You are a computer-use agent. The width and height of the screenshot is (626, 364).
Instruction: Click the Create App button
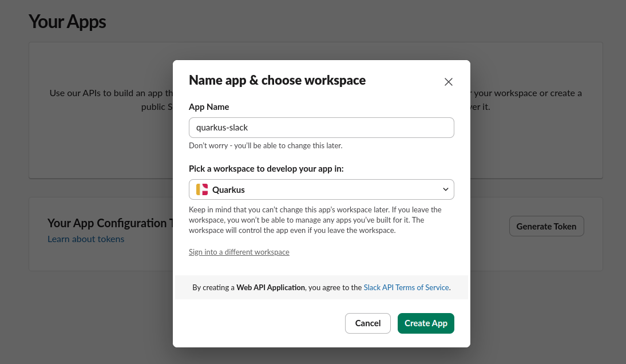pos(426,323)
